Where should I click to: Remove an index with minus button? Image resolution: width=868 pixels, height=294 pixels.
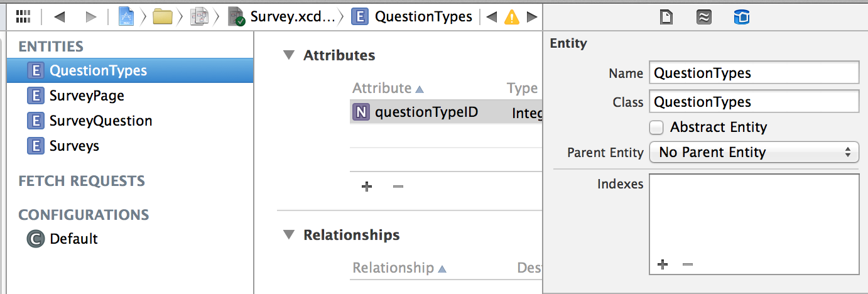(x=688, y=264)
